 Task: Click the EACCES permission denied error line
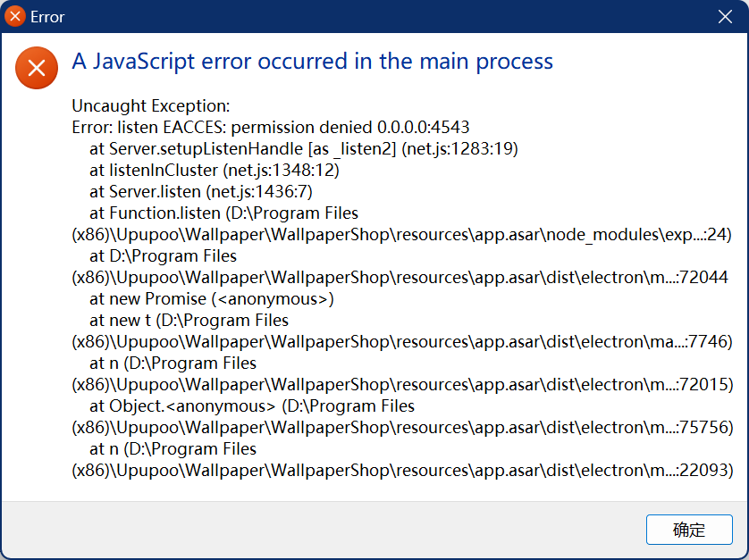coord(271,128)
